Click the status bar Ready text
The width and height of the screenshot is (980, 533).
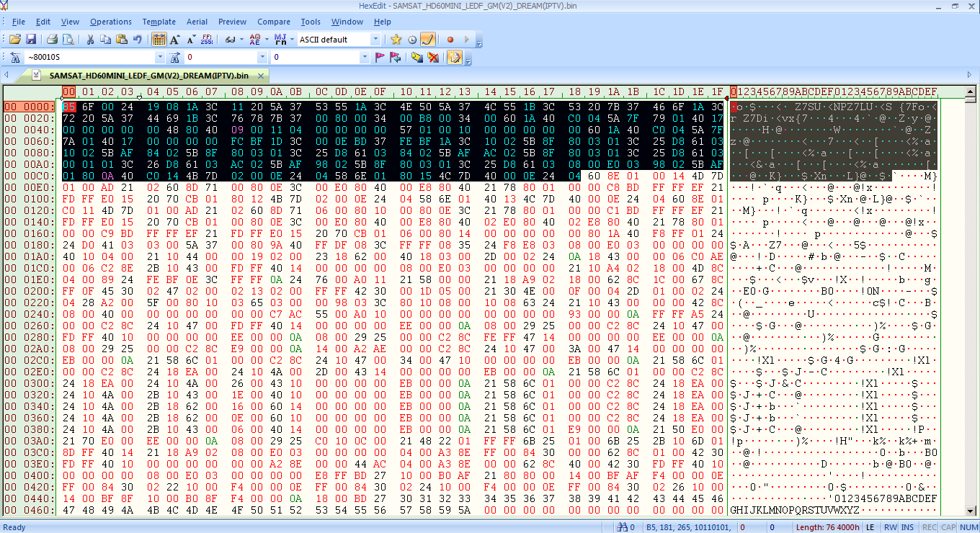tap(15, 527)
